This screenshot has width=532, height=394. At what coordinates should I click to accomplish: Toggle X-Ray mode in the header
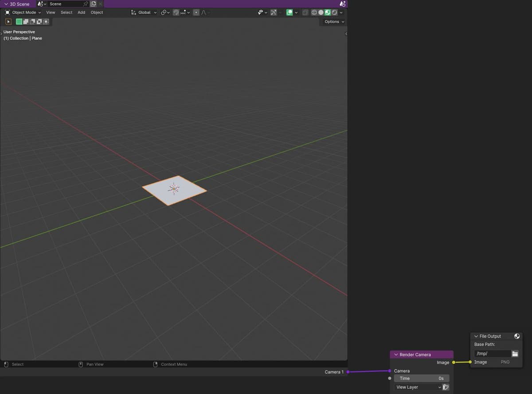pyautogui.click(x=305, y=12)
